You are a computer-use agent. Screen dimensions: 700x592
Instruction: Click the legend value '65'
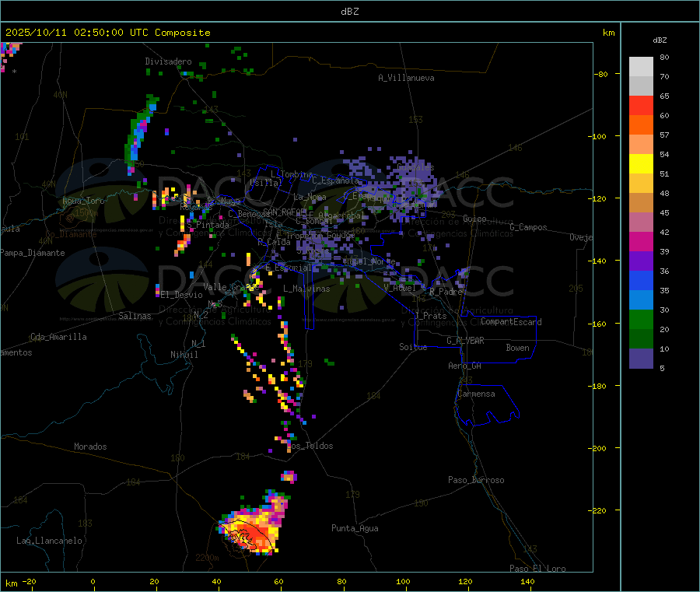pyautogui.click(x=664, y=96)
